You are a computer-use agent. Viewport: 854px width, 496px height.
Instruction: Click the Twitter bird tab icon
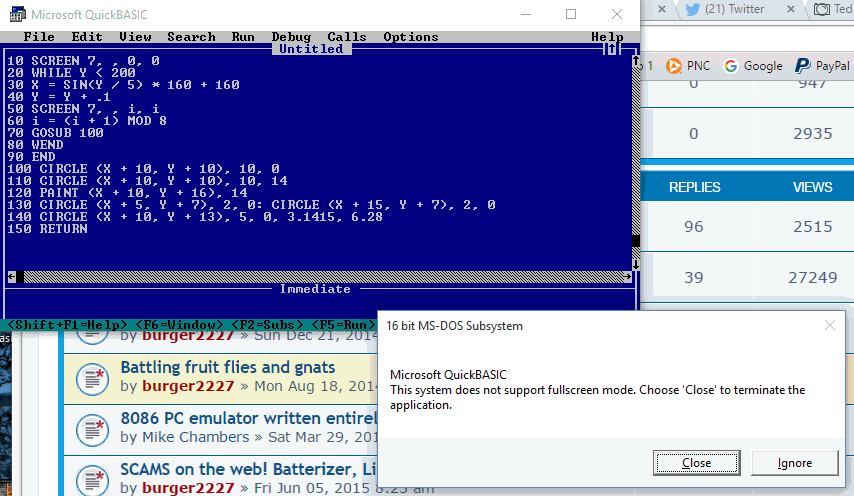(x=692, y=9)
